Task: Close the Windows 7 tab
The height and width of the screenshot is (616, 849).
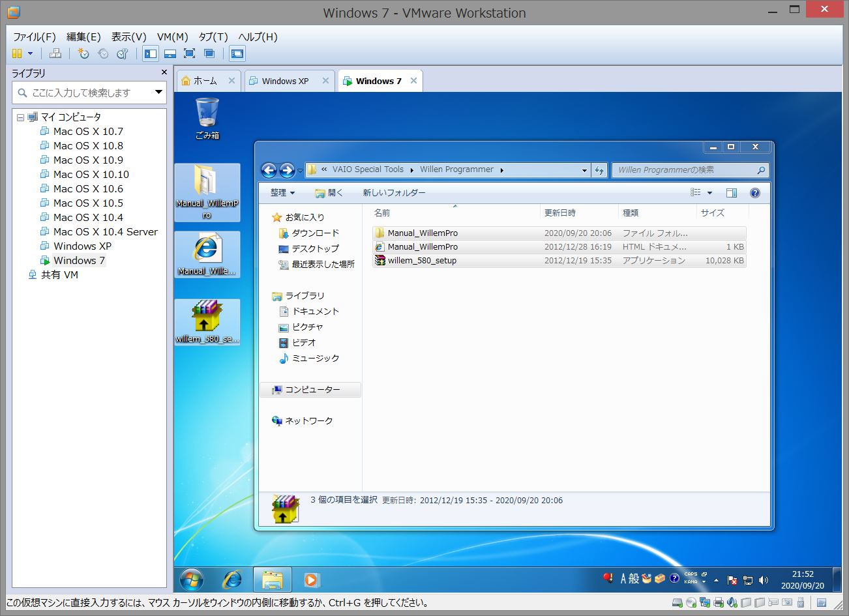Action: (x=414, y=81)
